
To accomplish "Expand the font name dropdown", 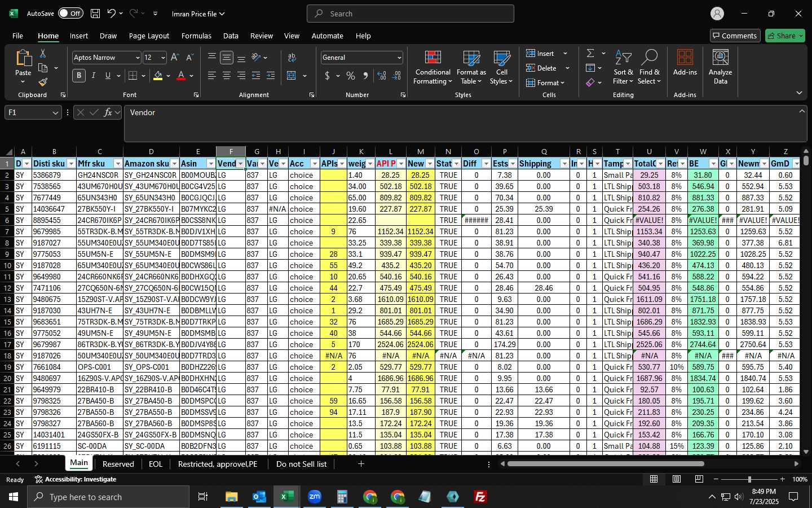I will (137, 58).
